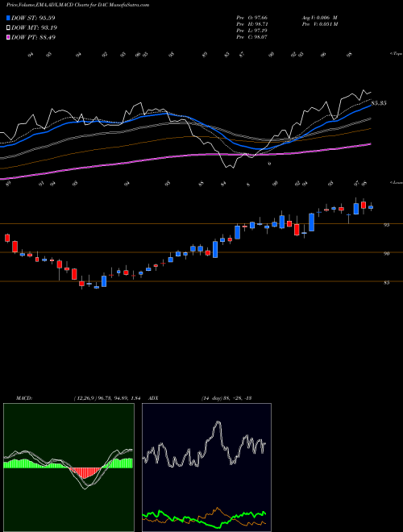This screenshot has width=403, height=532.
Task: Click the 'ADX' panel heading
Action: tap(154, 398)
